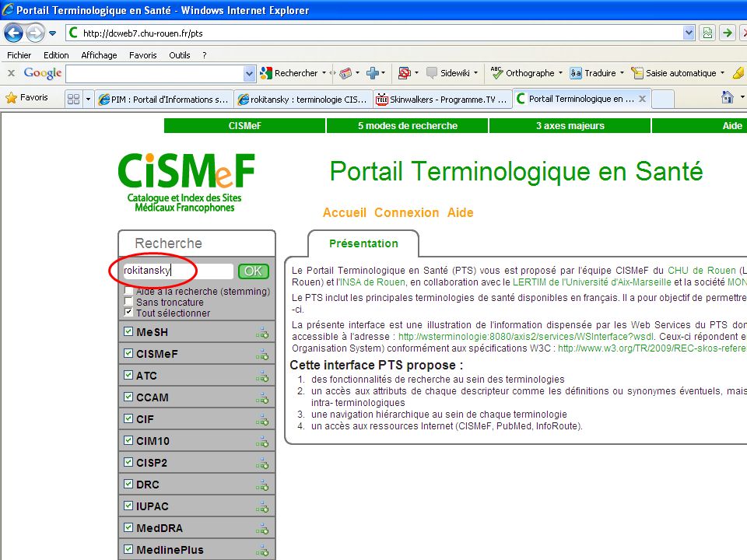Click the tree icon in the MeSH row
The height and width of the screenshot is (560, 747).
click(262, 334)
